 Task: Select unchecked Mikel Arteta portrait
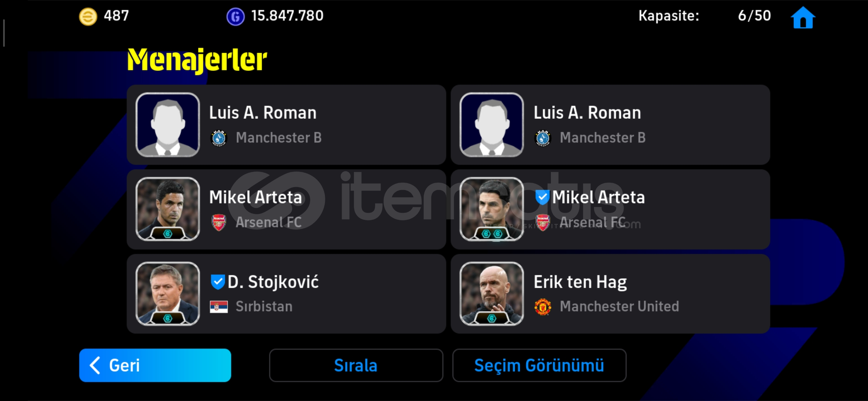[x=168, y=209]
